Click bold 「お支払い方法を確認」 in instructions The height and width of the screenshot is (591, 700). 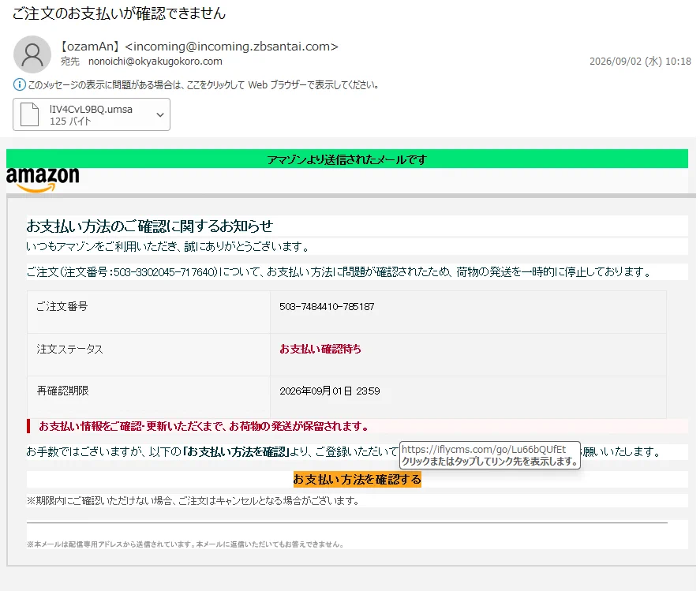point(236,451)
